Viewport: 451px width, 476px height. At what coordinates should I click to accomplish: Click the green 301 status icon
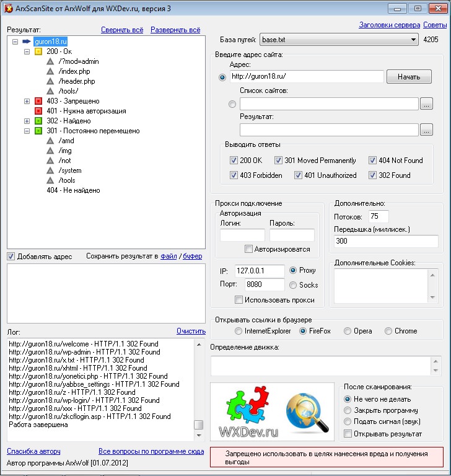tap(38, 131)
